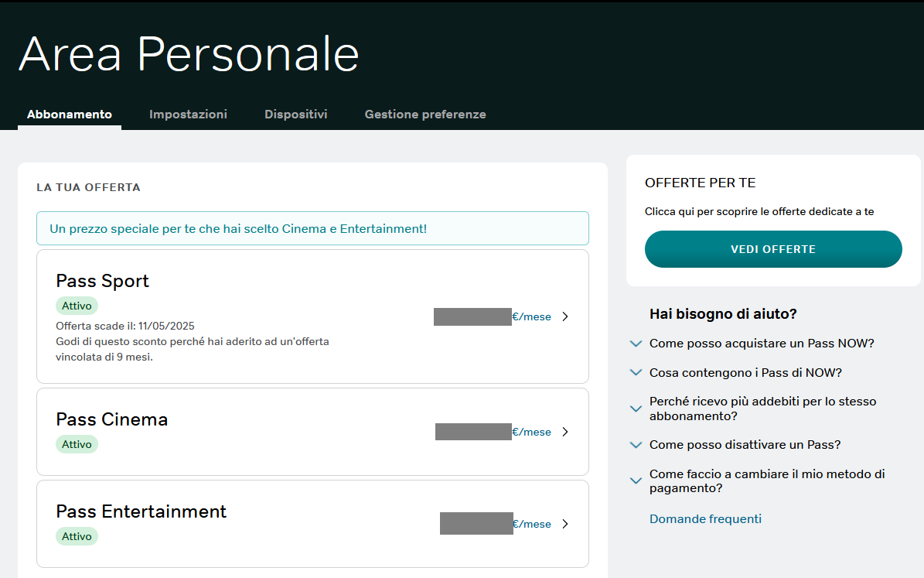Switch to the Impostazioni tab
924x578 pixels.
tap(188, 115)
